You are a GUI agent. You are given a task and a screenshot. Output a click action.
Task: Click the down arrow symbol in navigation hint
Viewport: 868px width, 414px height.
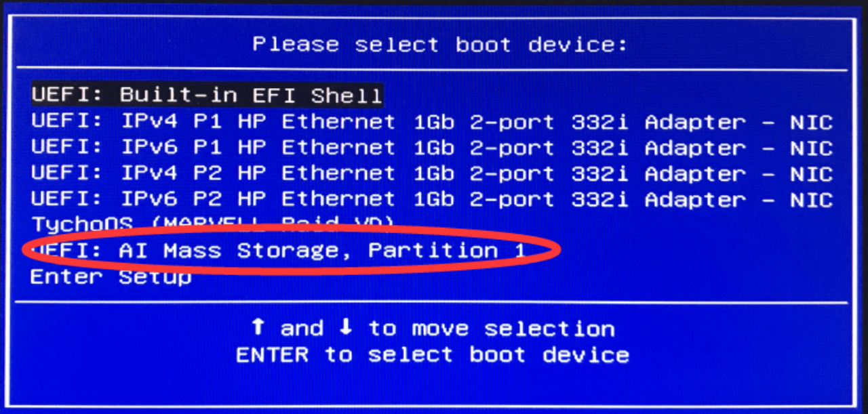346,328
